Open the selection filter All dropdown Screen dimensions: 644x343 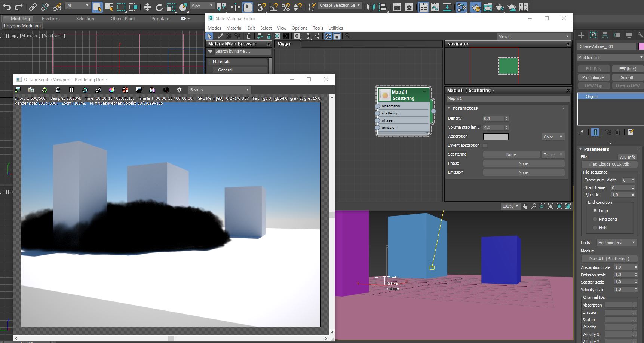(x=77, y=6)
